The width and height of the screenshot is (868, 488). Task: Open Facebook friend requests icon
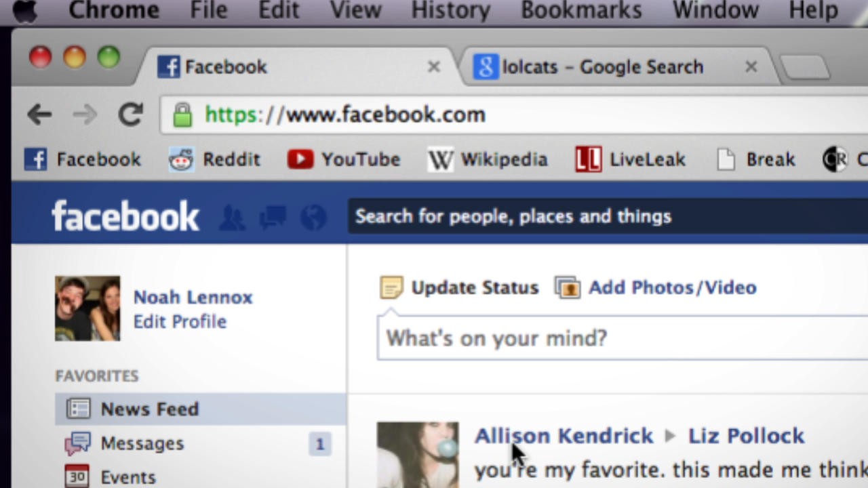coord(232,218)
